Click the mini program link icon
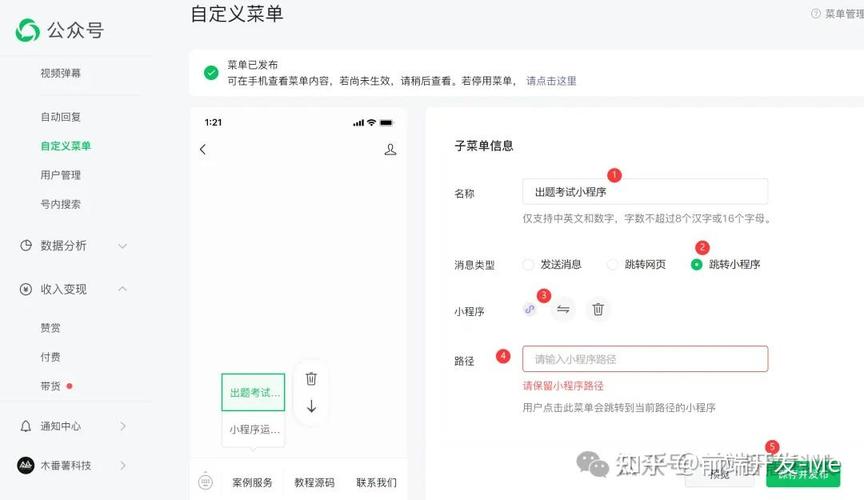 tap(530, 309)
